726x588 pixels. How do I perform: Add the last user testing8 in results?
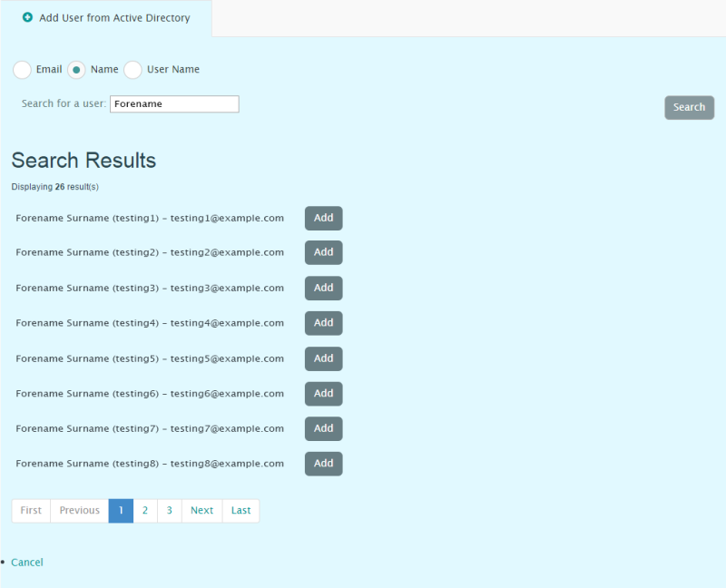pyautogui.click(x=323, y=464)
